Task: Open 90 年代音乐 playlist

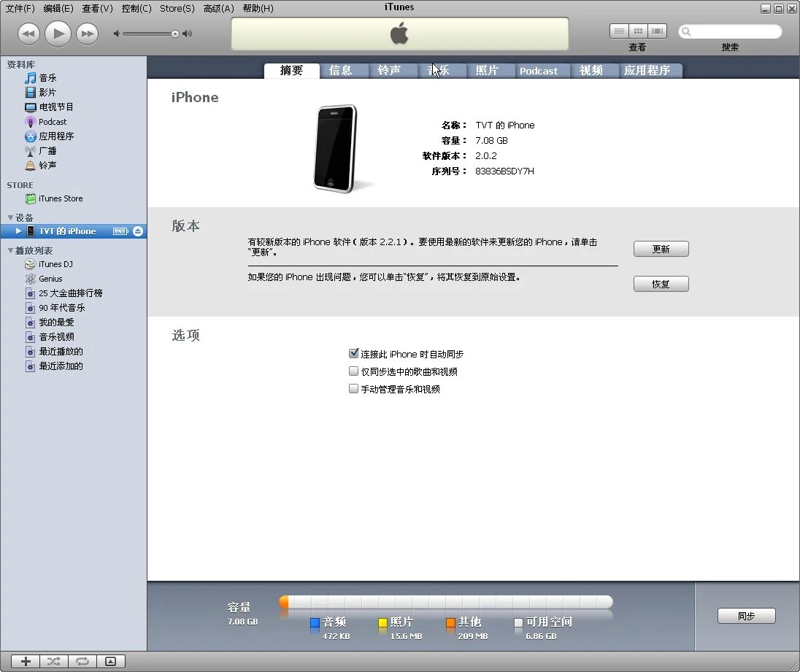Action: tap(62, 308)
